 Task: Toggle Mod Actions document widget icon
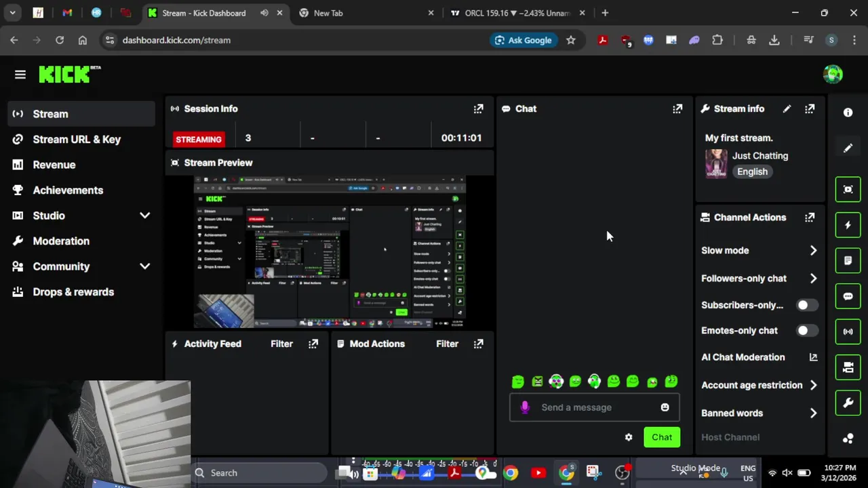(x=848, y=261)
